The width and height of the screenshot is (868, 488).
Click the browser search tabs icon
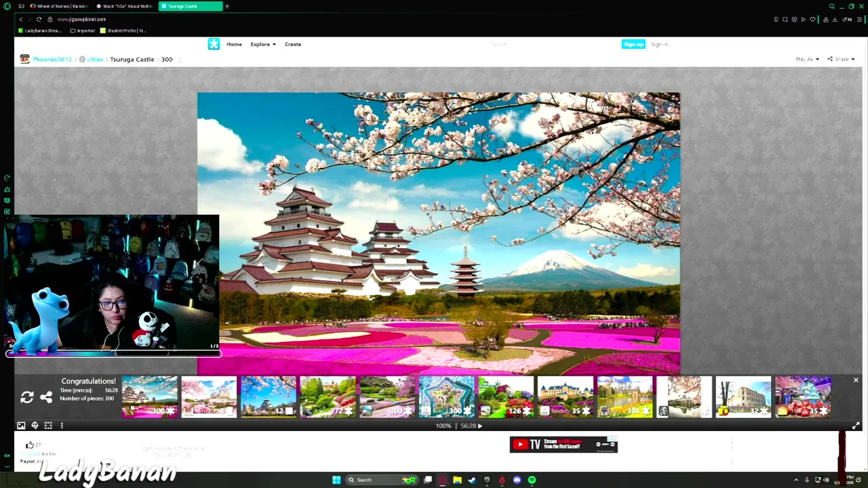tap(832, 6)
